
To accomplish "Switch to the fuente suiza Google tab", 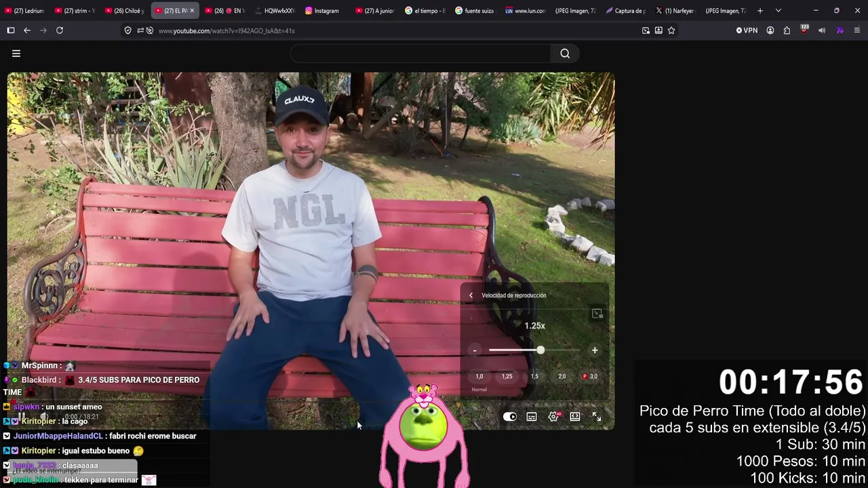I will pyautogui.click(x=475, y=11).
